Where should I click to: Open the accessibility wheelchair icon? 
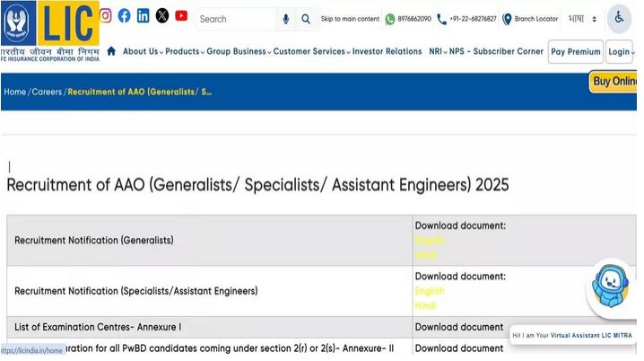coord(619,19)
